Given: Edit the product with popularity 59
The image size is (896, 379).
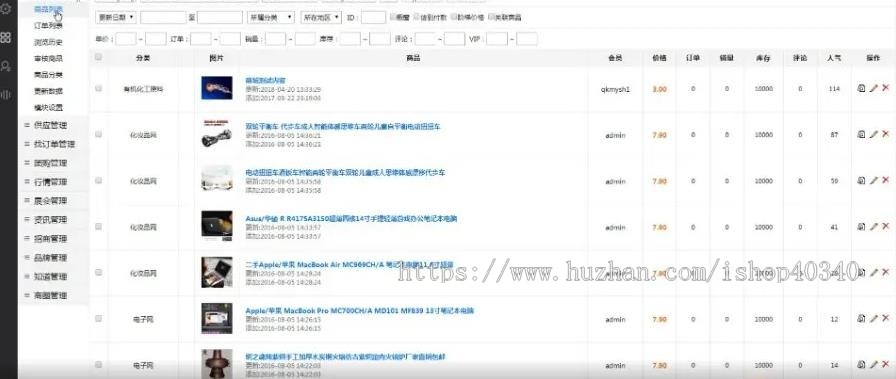Looking at the screenshot, I should click(873, 181).
